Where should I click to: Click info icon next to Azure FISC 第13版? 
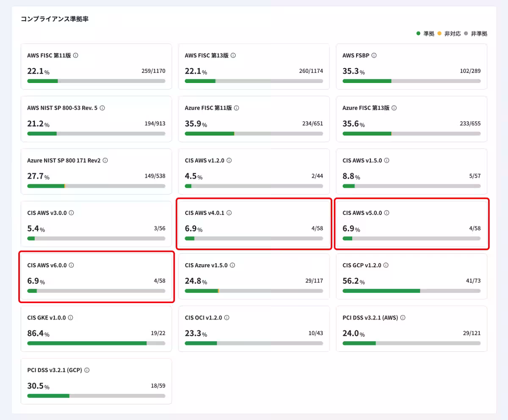pyautogui.click(x=394, y=108)
